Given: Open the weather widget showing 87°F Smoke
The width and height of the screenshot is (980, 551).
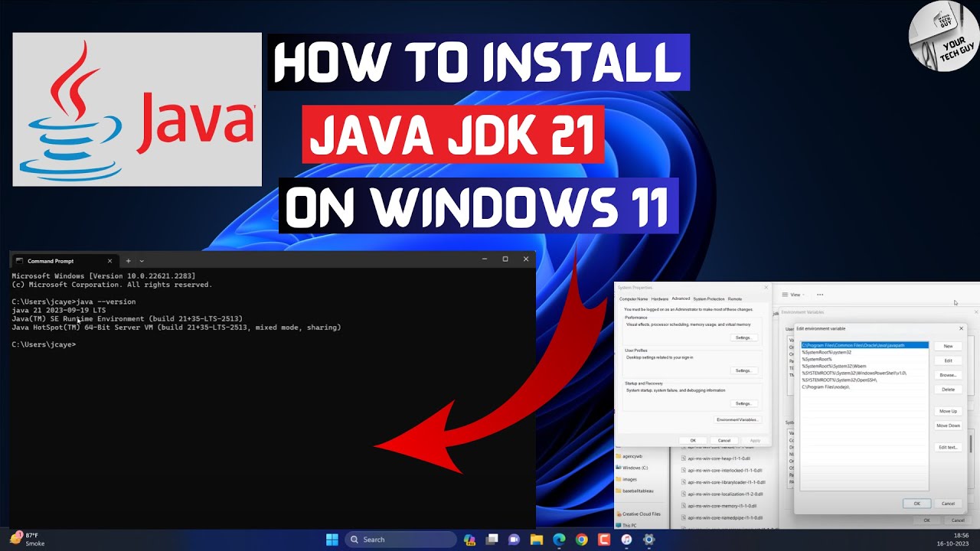Looking at the screenshot, I should (x=28, y=540).
